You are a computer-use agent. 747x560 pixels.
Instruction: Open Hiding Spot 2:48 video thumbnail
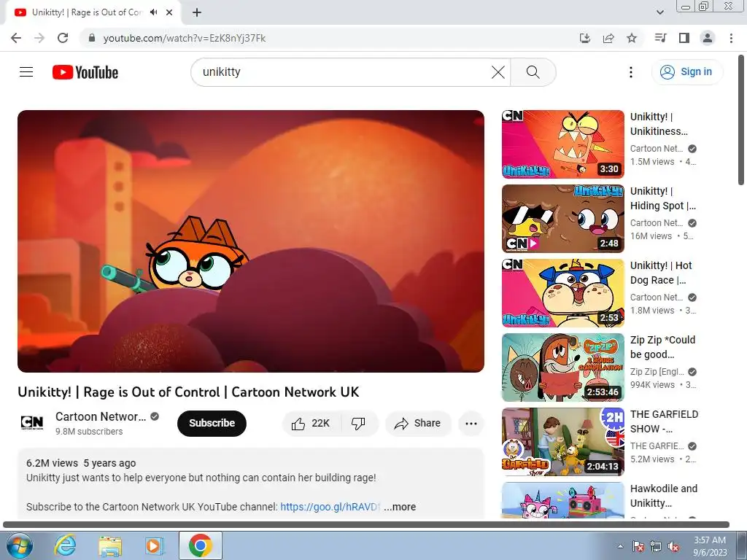pos(562,219)
